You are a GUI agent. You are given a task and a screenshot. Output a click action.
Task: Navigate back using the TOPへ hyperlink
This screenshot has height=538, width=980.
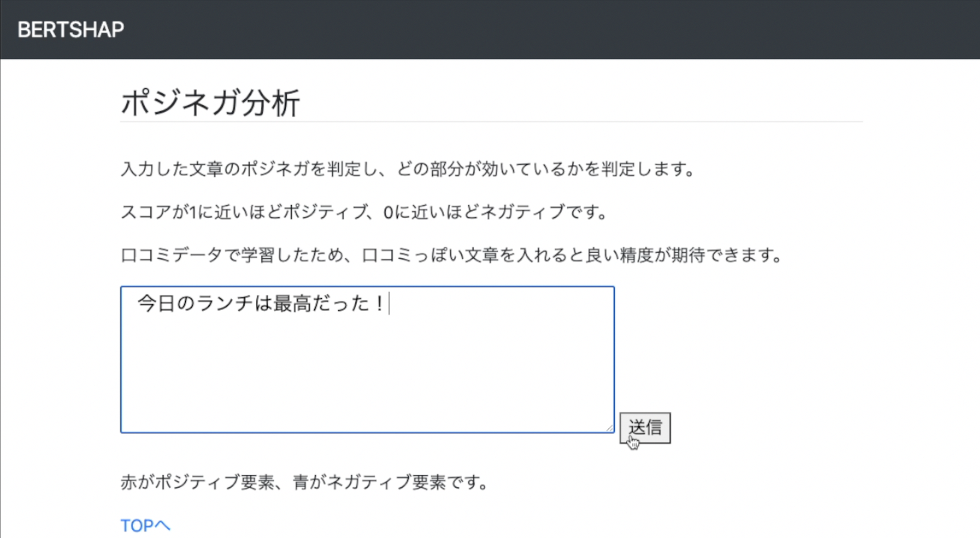(x=146, y=525)
